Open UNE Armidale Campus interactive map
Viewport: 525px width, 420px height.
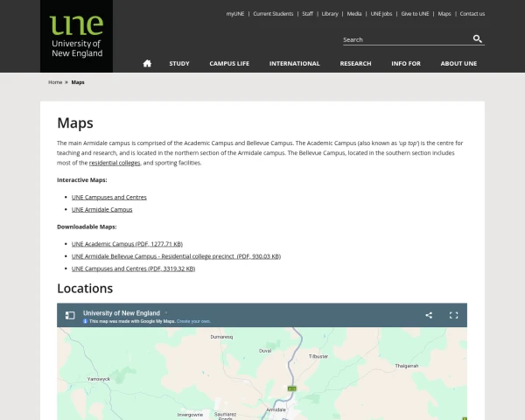(x=101, y=210)
